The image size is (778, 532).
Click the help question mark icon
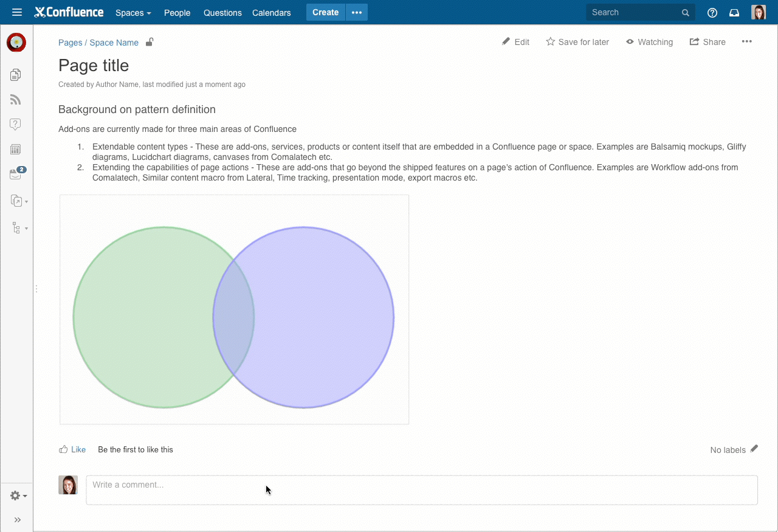click(x=712, y=13)
